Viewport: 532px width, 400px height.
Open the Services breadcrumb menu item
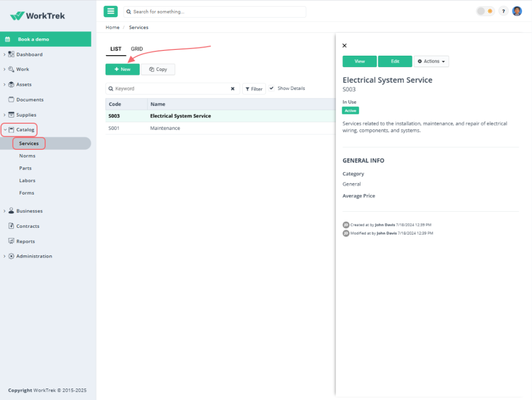tap(138, 27)
